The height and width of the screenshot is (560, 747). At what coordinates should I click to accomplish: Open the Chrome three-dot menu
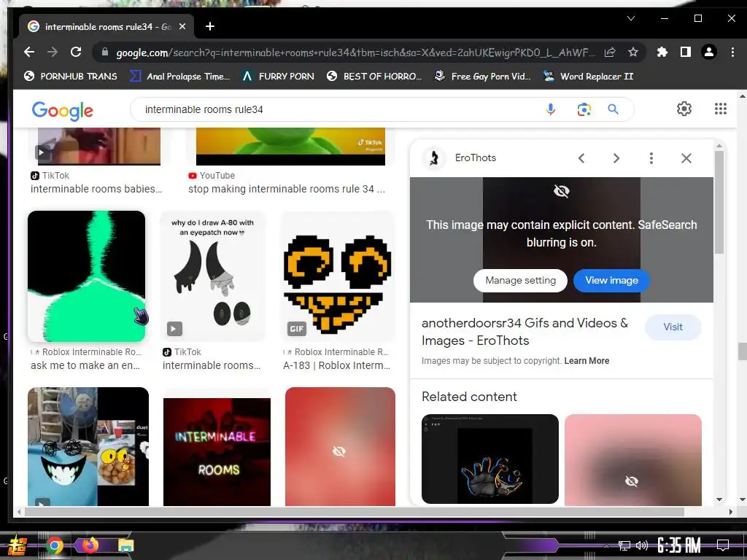click(732, 52)
